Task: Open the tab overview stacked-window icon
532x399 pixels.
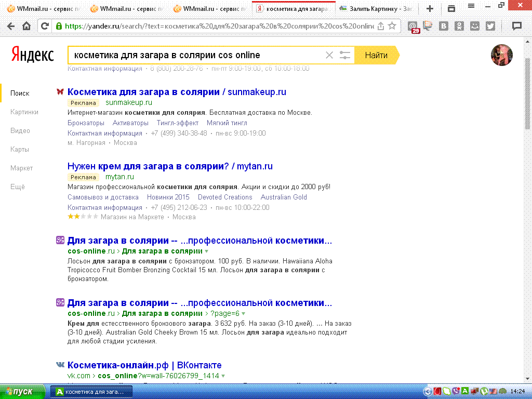Action: coord(451,8)
